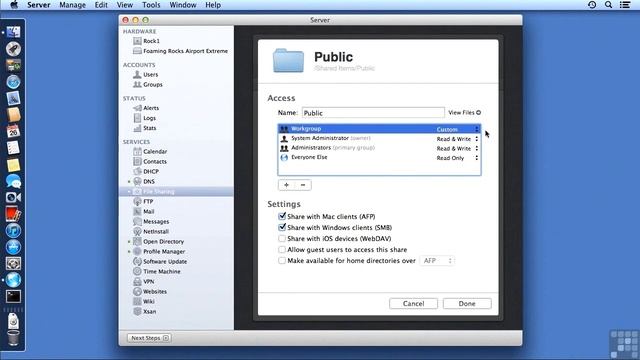Enable Make available for home directories
Viewport: 640px width, 360px height.
pos(282,260)
